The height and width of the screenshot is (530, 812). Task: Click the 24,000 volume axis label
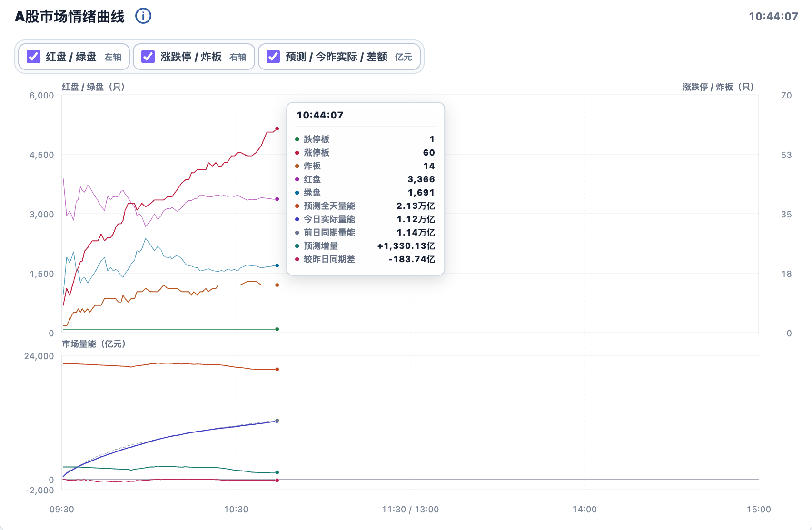tap(39, 356)
